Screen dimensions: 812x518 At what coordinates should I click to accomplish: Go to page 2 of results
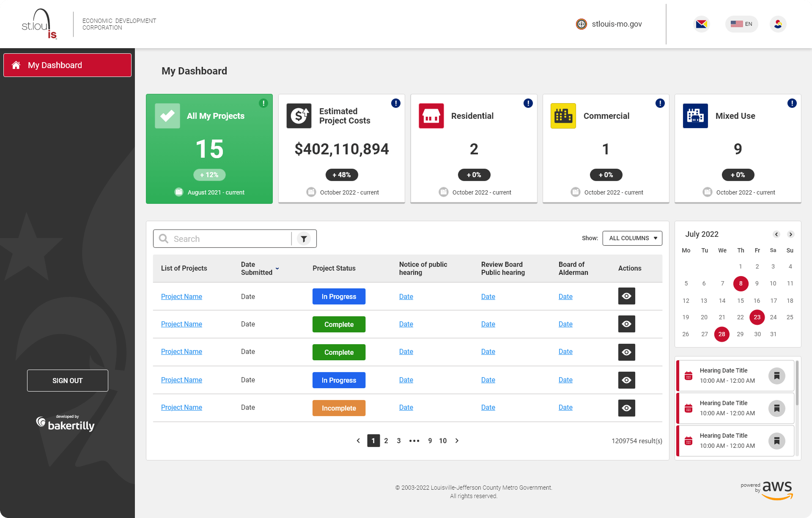click(386, 441)
